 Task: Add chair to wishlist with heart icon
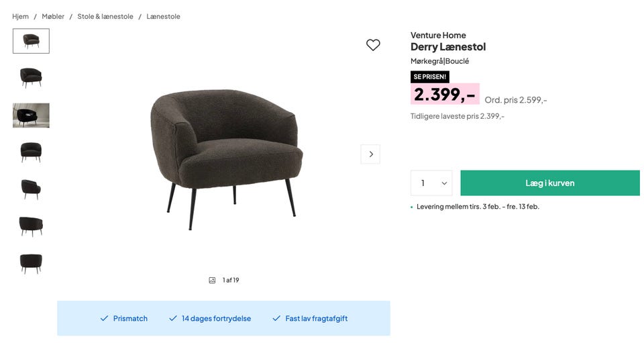coord(373,45)
